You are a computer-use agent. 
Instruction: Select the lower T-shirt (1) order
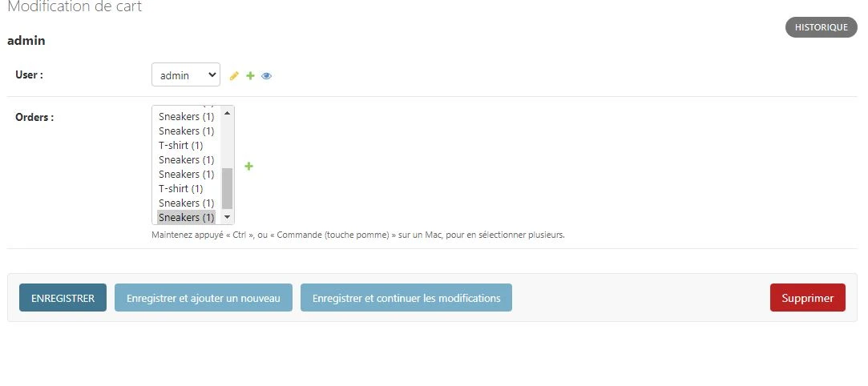coord(181,189)
